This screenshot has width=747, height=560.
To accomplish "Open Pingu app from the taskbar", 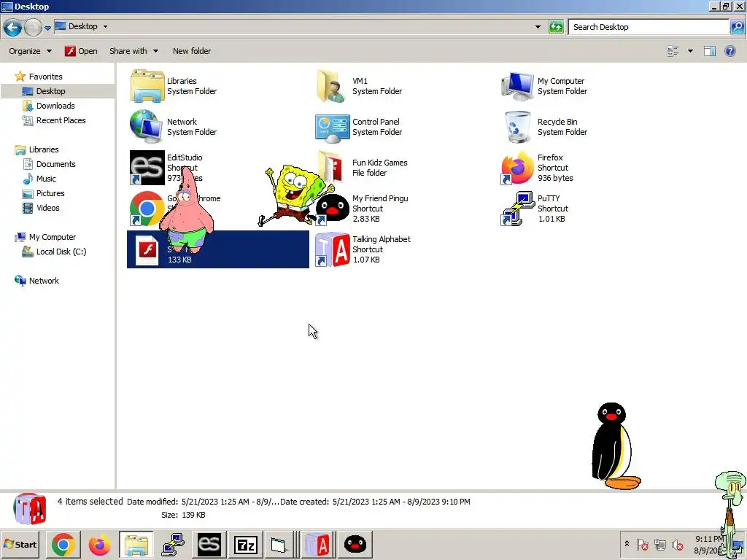I will [x=355, y=545].
